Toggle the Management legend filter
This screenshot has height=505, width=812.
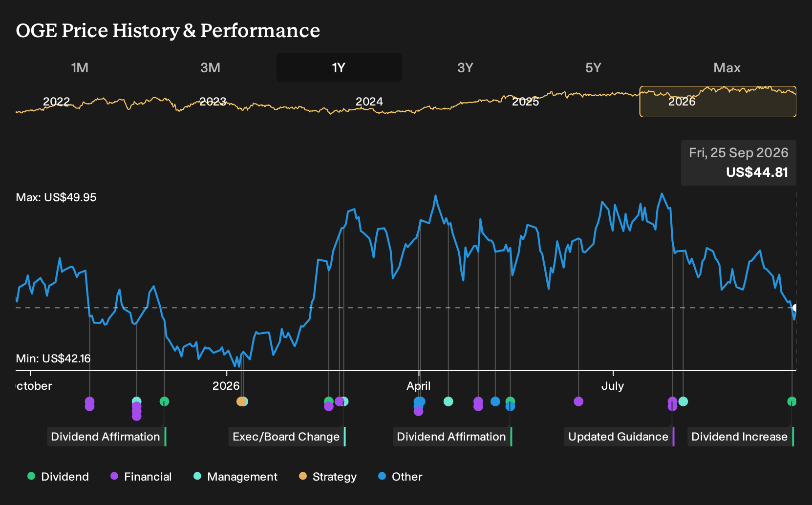pos(235,477)
